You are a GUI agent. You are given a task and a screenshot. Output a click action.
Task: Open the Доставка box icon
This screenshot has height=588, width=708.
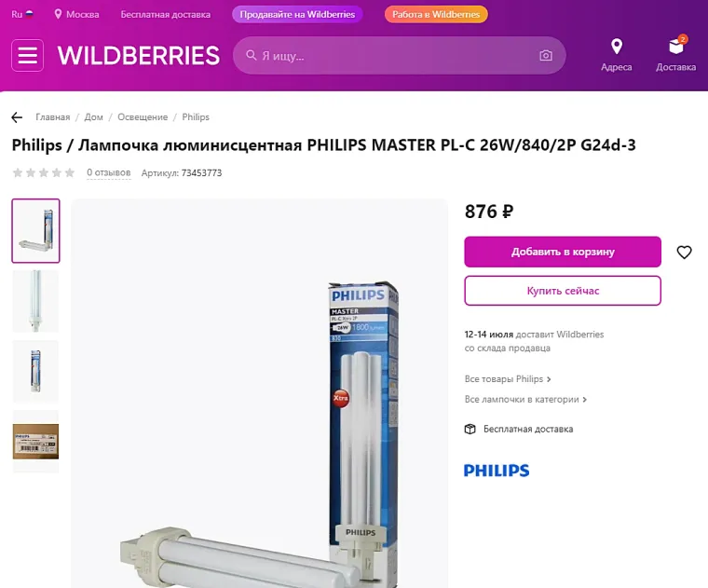pos(676,46)
